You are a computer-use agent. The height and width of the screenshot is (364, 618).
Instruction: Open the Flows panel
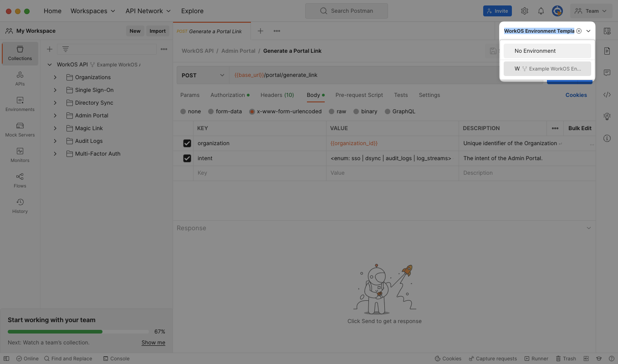(20, 180)
